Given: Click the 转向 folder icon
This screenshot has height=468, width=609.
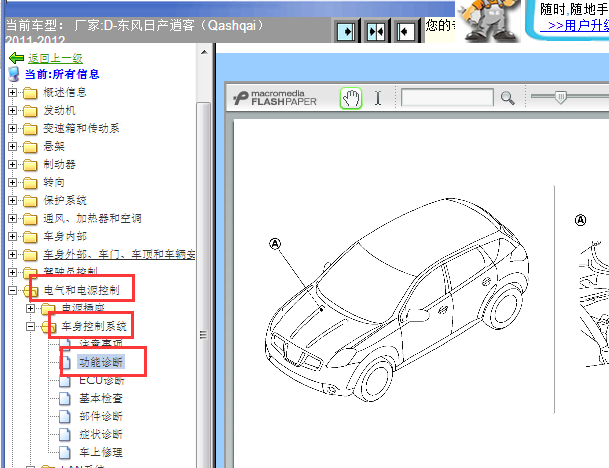Looking at the screenshot, I should tap(30, 183).
